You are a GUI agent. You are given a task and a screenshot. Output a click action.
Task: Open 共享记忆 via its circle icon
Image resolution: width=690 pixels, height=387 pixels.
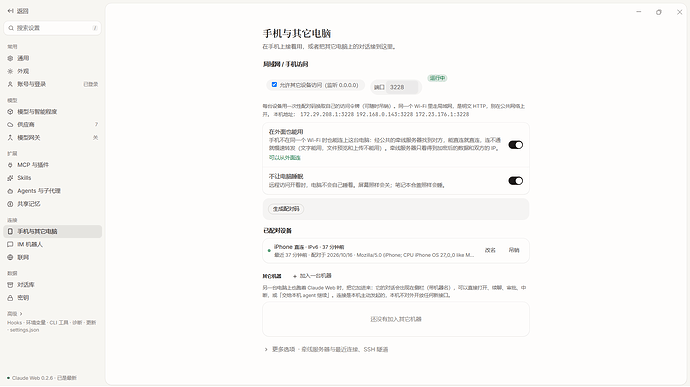coord(10,204)
